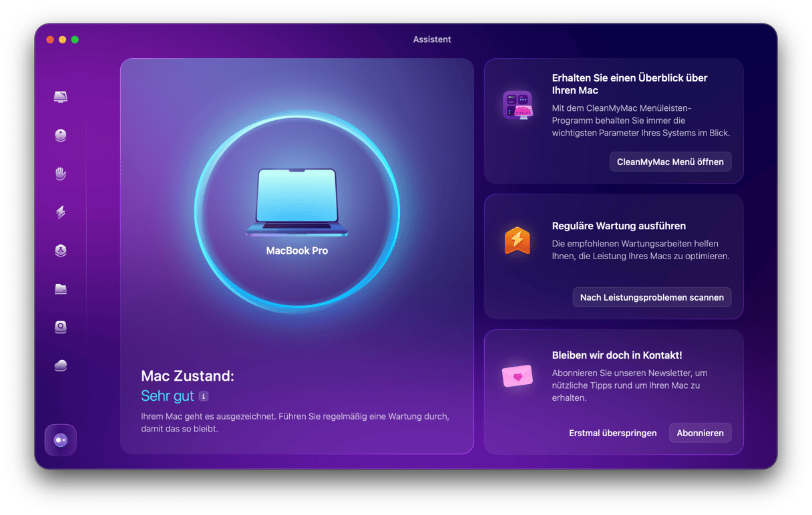Image resolution: width=812 pixels, height=515 pixels.
Task: Click the Sehr gut status text
Action: click(167, 396)
